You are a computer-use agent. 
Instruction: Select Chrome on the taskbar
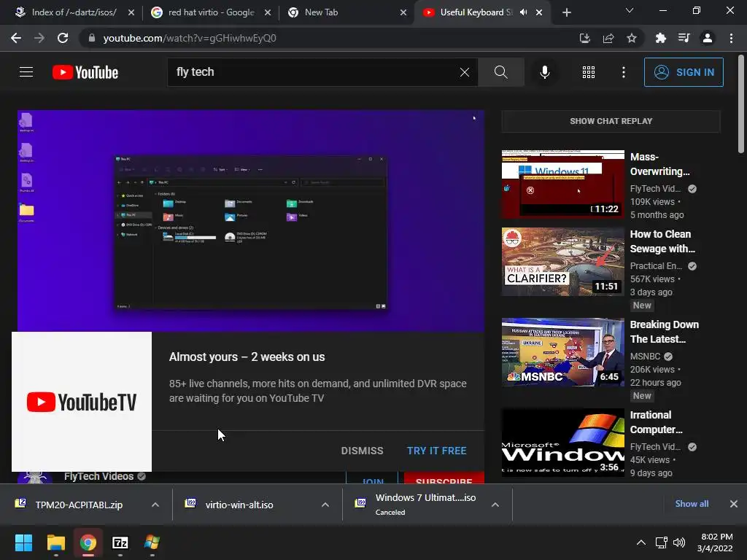[88, 542]
